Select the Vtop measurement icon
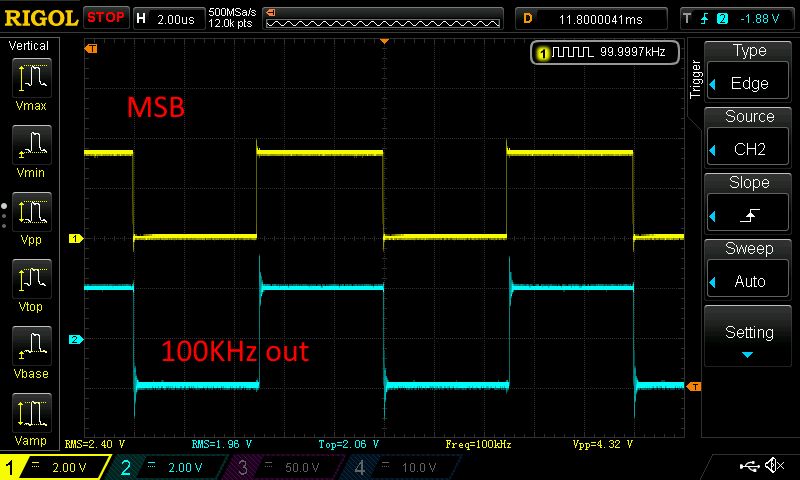 pyautogui.click(x=32, y=279)
